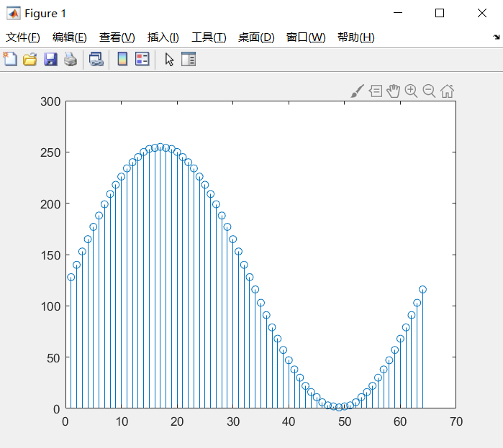Close the Figure 1 window

(482, 13)
